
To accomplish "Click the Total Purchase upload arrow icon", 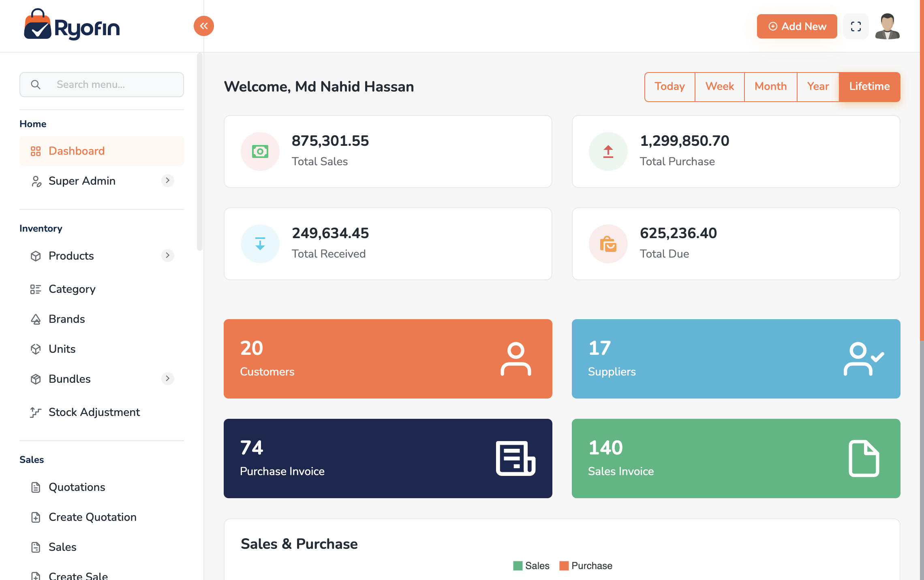I will [608, 151].
